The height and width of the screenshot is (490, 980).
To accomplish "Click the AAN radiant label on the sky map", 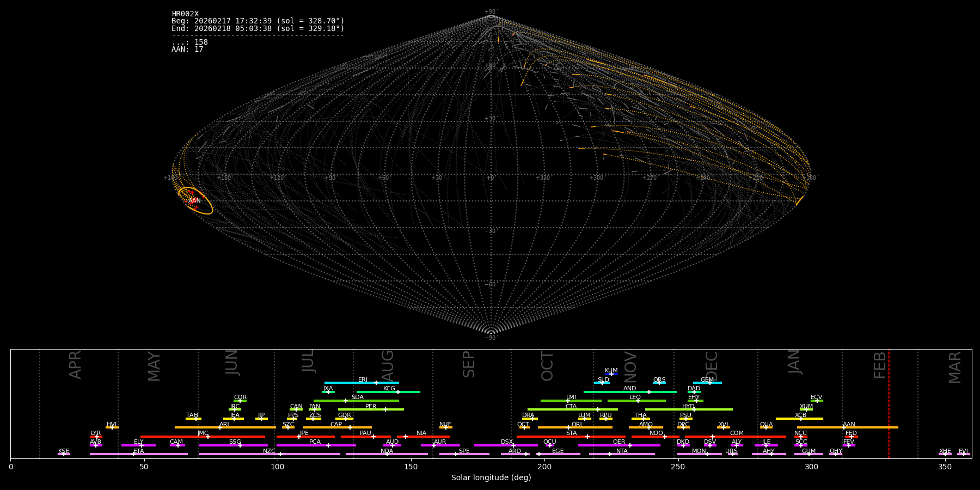I will (194, 201).
